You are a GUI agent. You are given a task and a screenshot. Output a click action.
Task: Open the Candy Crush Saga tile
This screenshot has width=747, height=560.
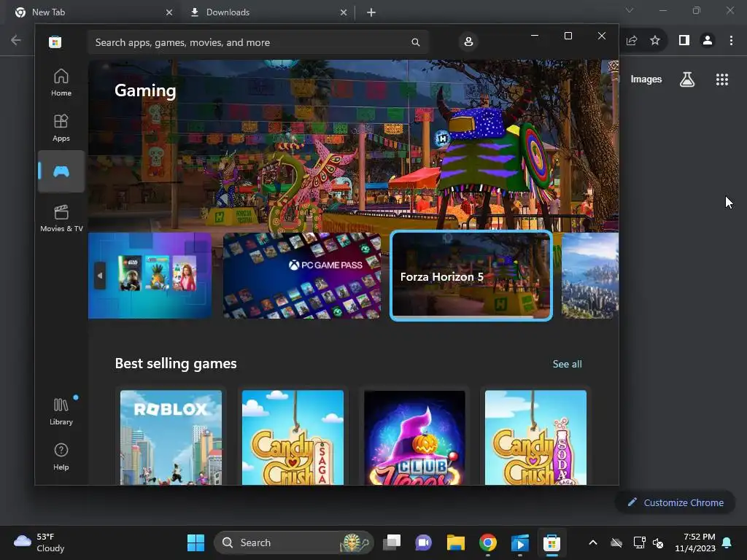click(293, 437)
